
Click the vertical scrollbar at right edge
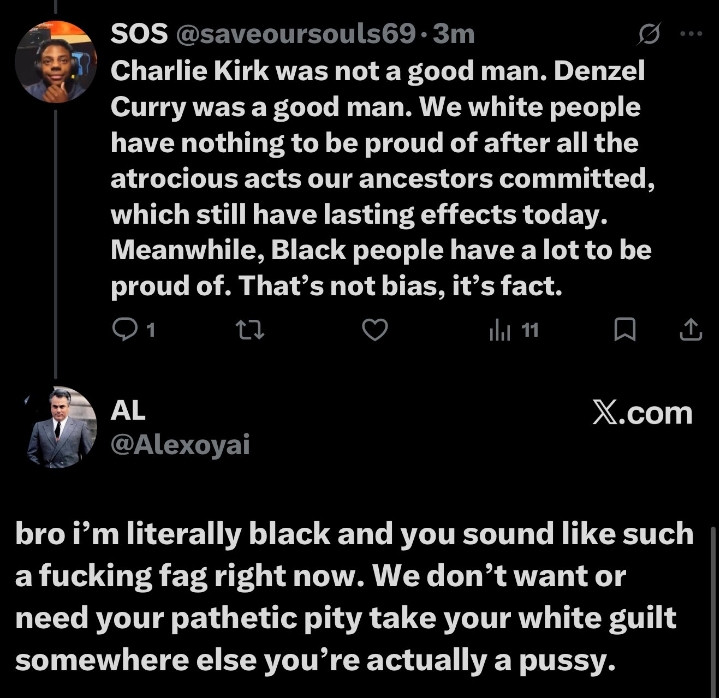click(x=711, y=600)
